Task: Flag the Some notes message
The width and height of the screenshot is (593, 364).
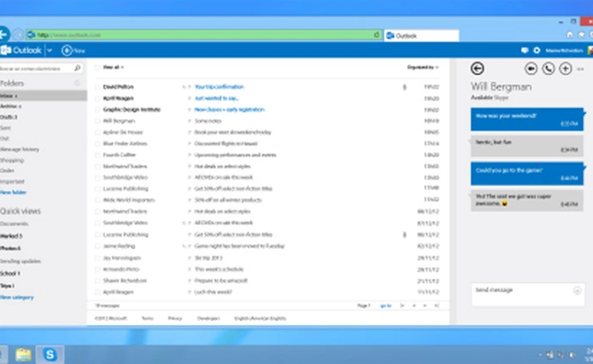Action: click(x=189, y=121)
